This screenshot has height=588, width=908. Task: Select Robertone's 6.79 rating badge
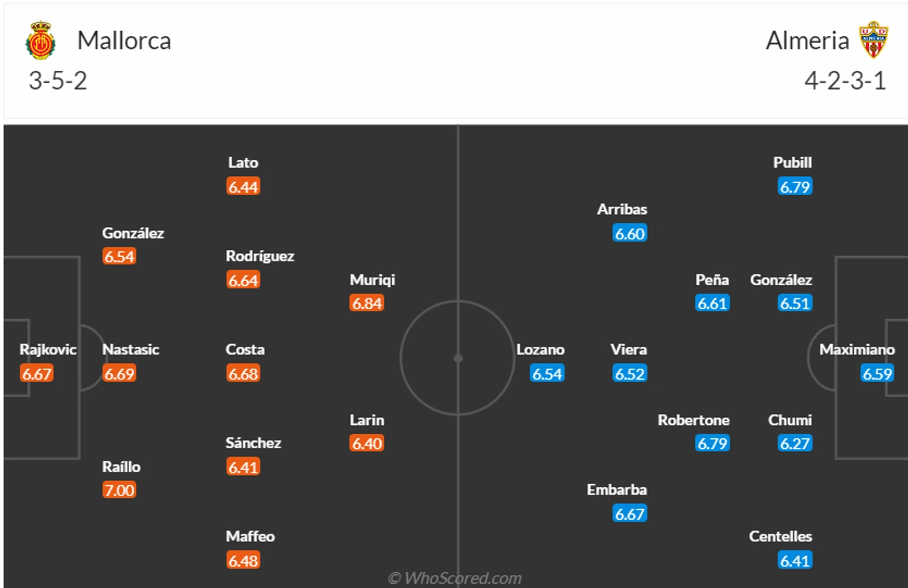(713, 444)
